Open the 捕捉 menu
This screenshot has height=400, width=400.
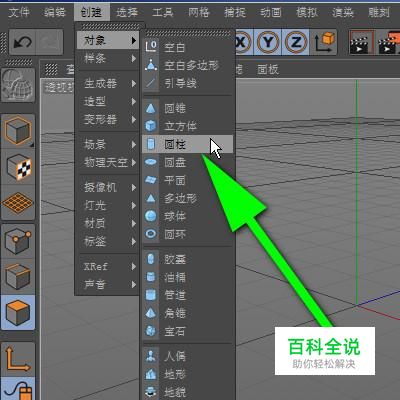[x=235, y=13]
